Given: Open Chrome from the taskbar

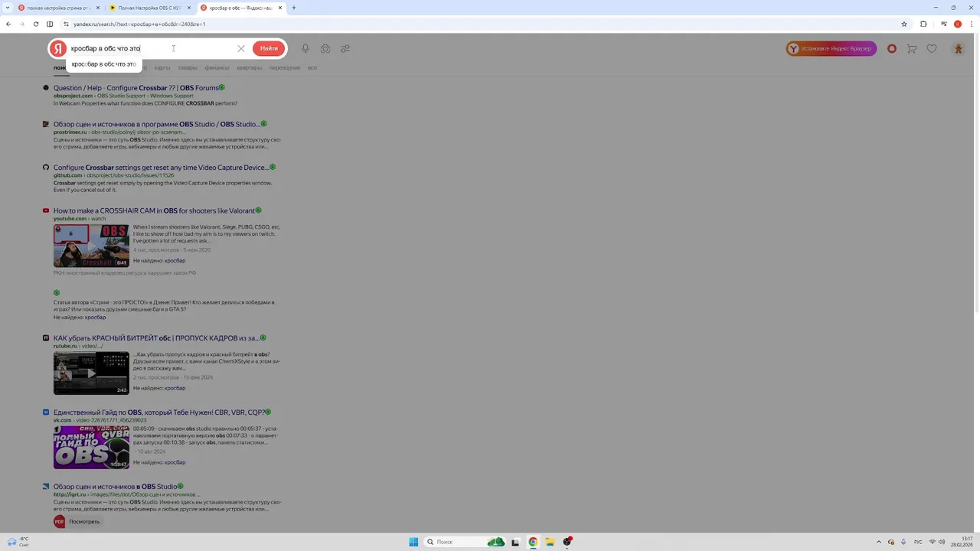Looking at the screenshot, I should [533, 542].
